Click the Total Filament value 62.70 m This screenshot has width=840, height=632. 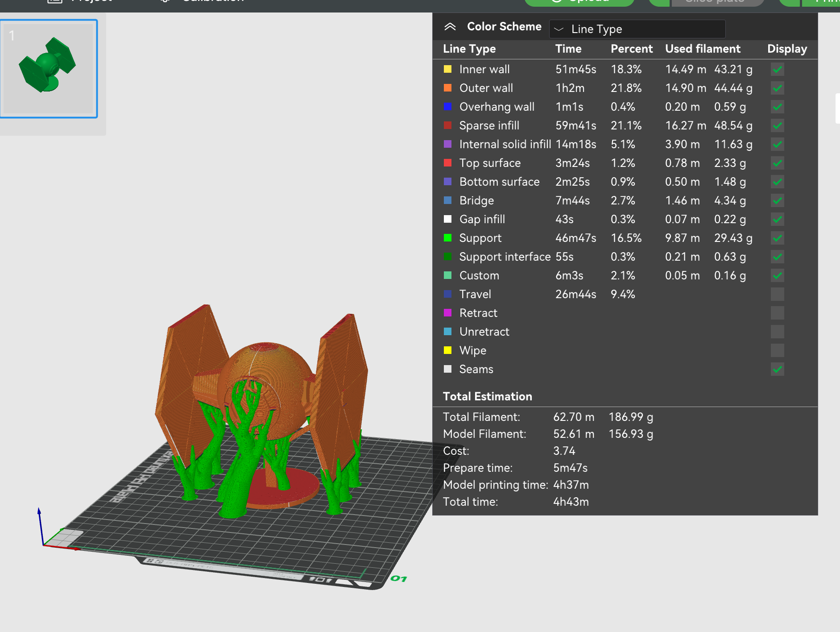[574, 417]
